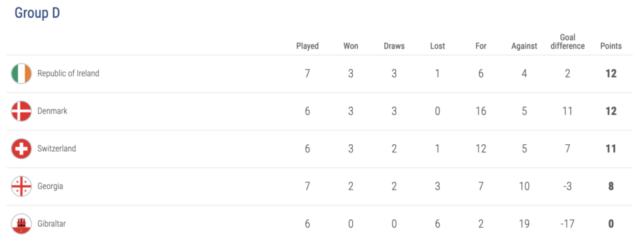Click Denmark's goal difference value 11
The image size is (644, 240).
[x=568, y=111]
